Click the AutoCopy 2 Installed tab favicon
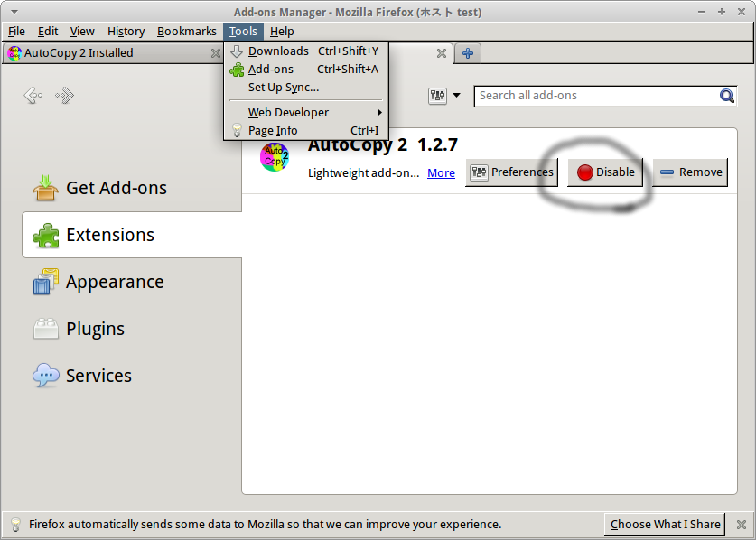This screenshot has width=756, height=540. (14, 53)
